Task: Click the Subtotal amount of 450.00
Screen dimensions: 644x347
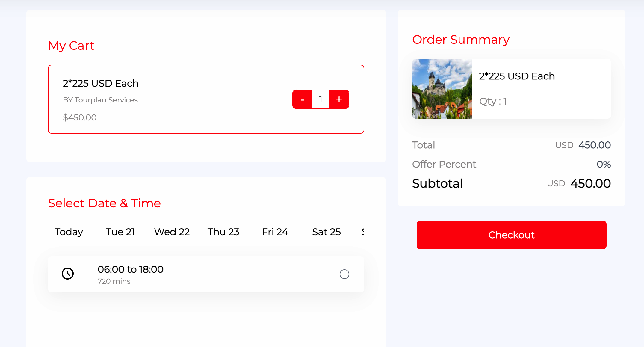Action: click(591, 183)
